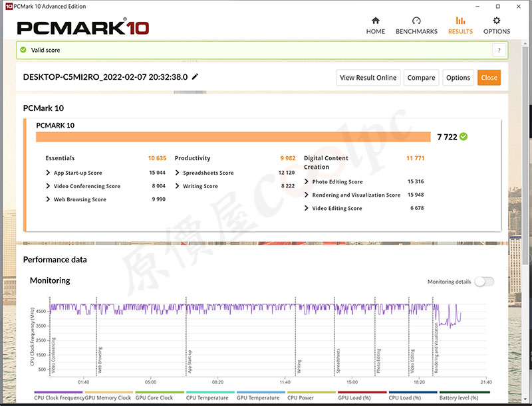This screenshot has height=406, width=532.
Task: Open the Results bar chart icon
Action: pos(460,21)
